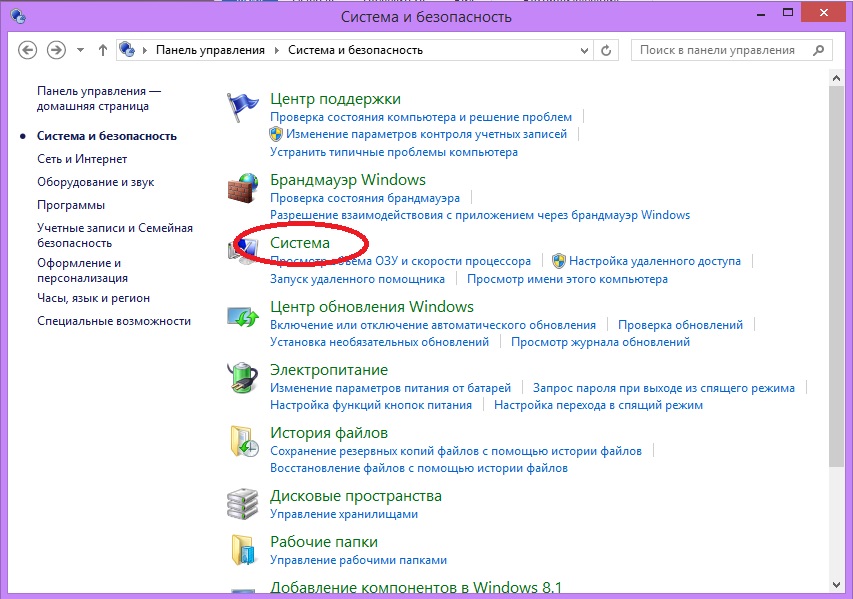Viewport: 853px width, 599px height.
Task: Go up one level with the up arrow
Action: click(x=102, y=50)
